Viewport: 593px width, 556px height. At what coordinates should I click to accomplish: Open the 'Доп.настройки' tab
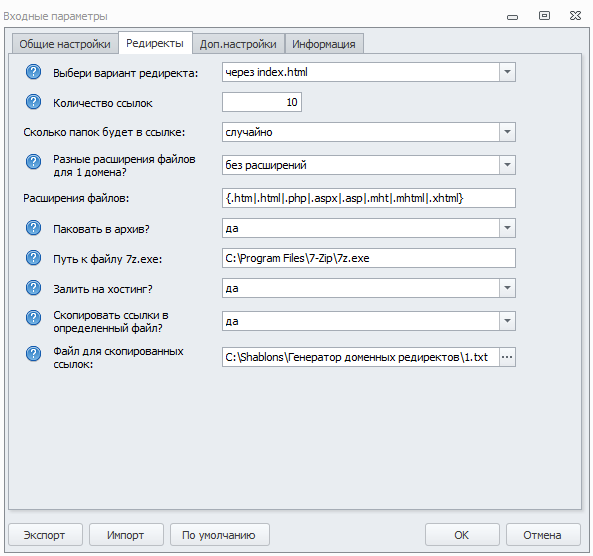pos(238,44)
